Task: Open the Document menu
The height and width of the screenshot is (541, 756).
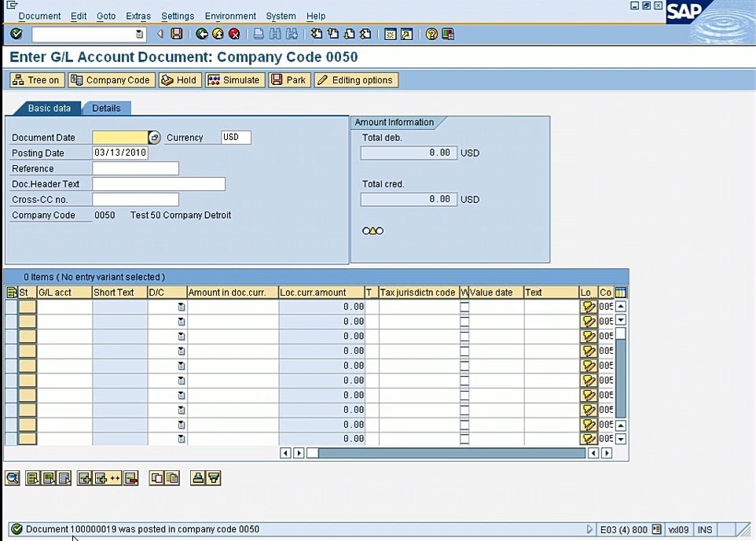Action: pyautogui.click(x=39, y=16)
